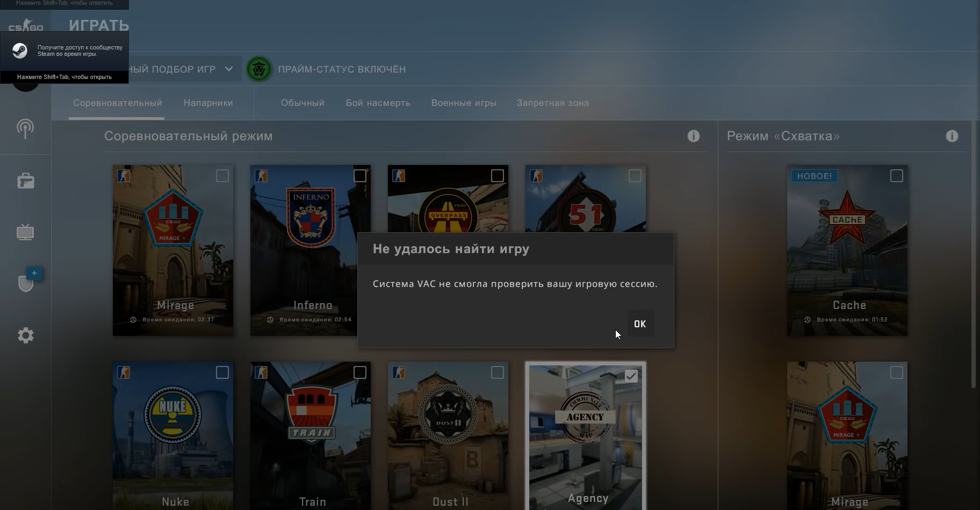Open the inventory briefcase icon
The width and height of the screenshot is (980, 510).
pos(25,181)
